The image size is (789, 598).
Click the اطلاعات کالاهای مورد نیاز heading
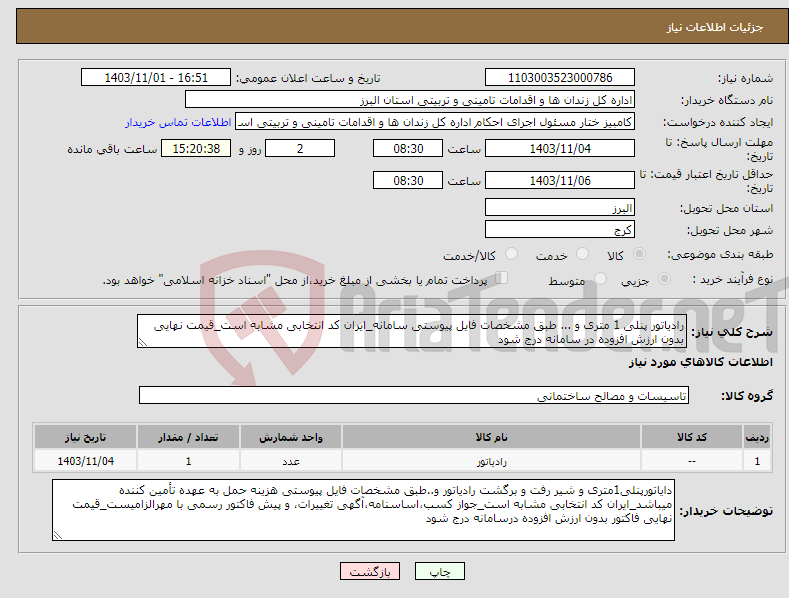[700, 362]
